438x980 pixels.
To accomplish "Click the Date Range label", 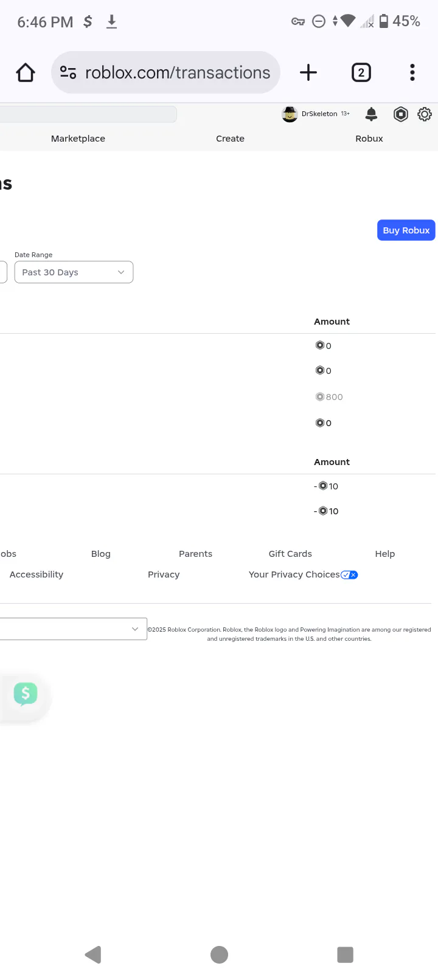I will (x=33, y=255).
